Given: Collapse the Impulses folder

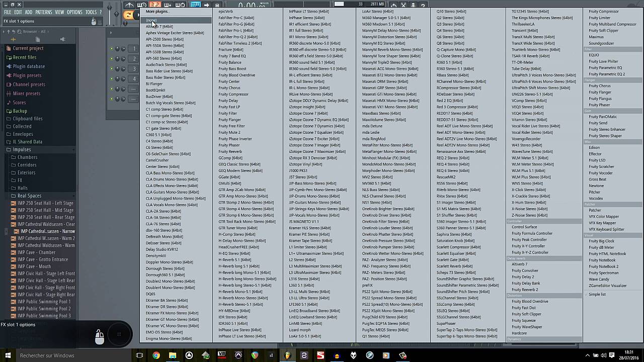Looking at the screenshot, I should point(22,150).
